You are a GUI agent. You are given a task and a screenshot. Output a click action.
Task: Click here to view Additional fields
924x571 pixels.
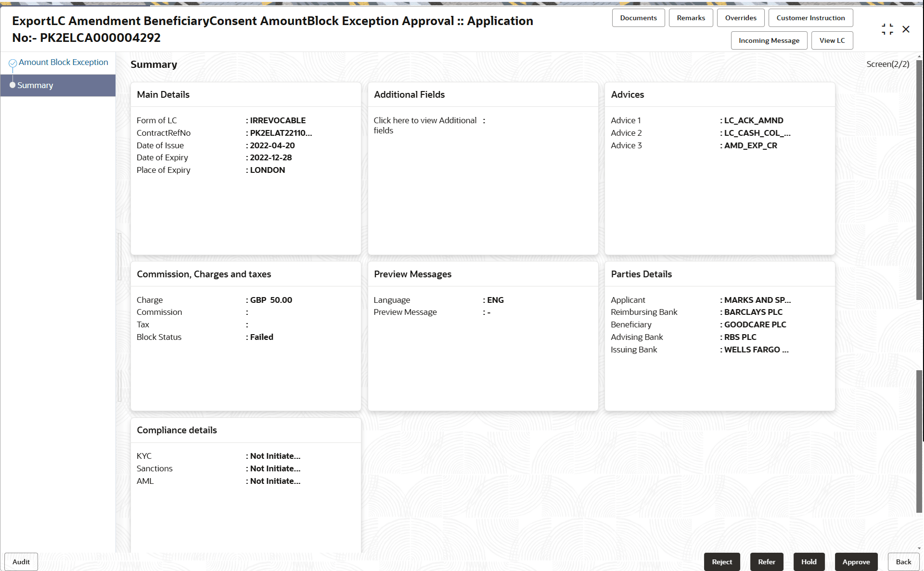[425, 125]
